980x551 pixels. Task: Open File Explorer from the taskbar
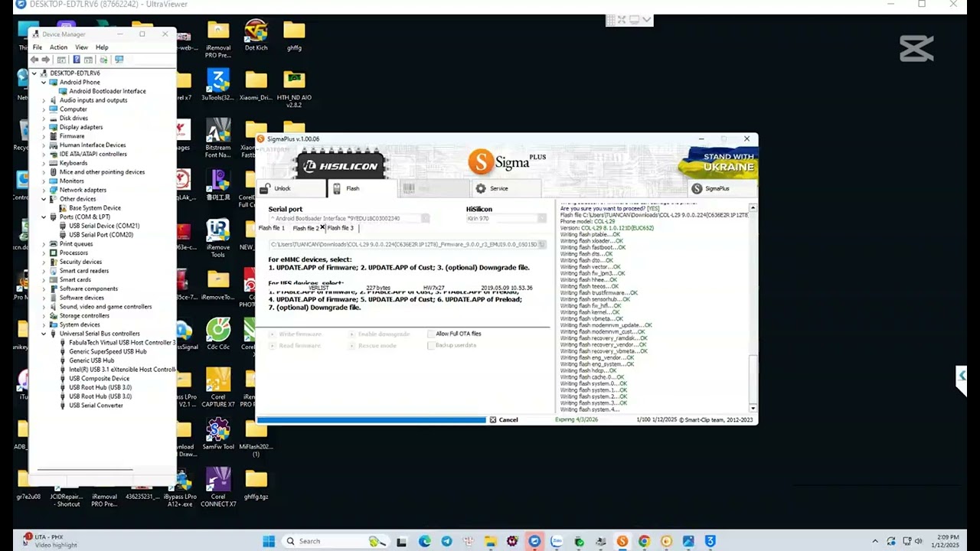pyautogui.click(x=490, y=541)
